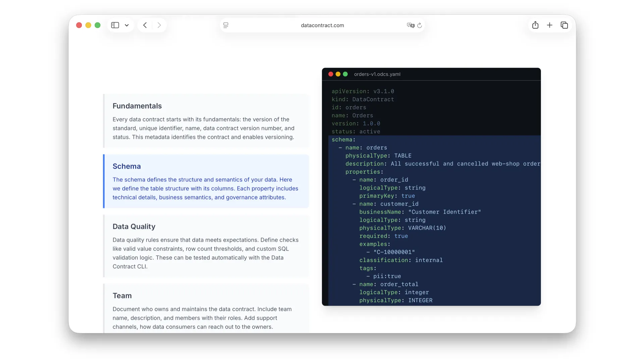Select the Schema section card
The height and width of the screenshot is (362, 644).
pos(206,181)
